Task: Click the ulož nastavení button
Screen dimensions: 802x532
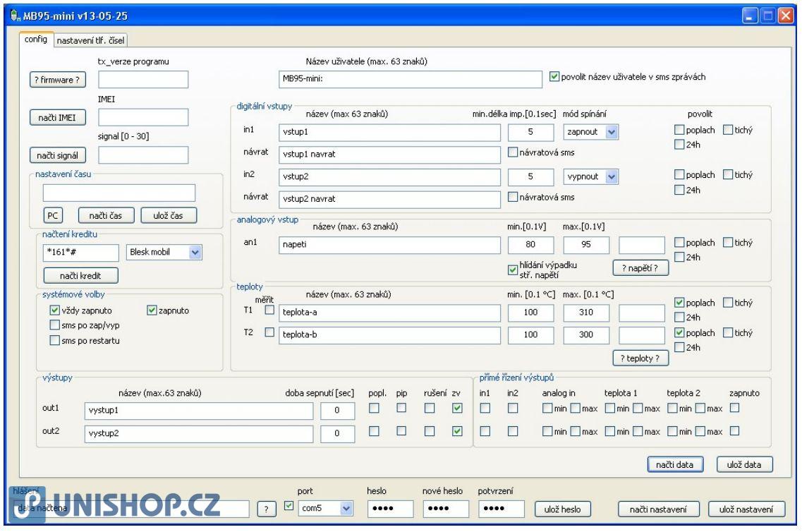Action: (x=746, y=509)
